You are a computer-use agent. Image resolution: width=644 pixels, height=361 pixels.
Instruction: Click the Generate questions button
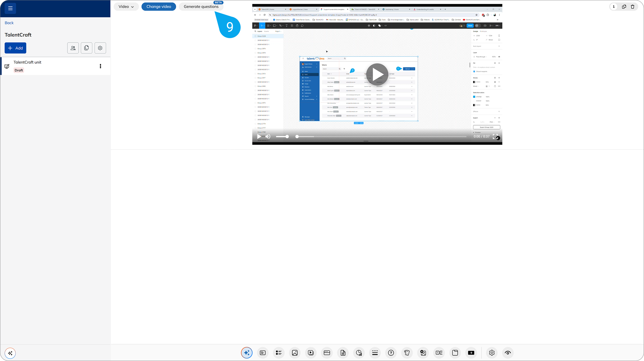point(201,6)
